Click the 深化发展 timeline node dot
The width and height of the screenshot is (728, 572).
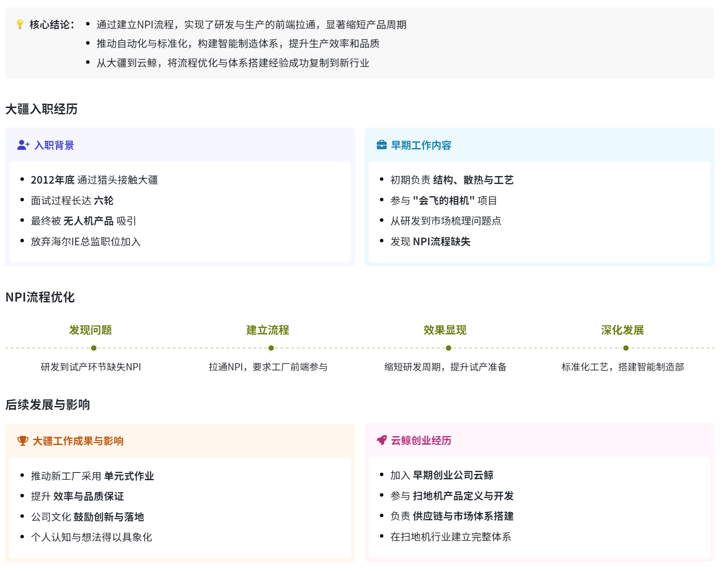[x=625, y=347]
